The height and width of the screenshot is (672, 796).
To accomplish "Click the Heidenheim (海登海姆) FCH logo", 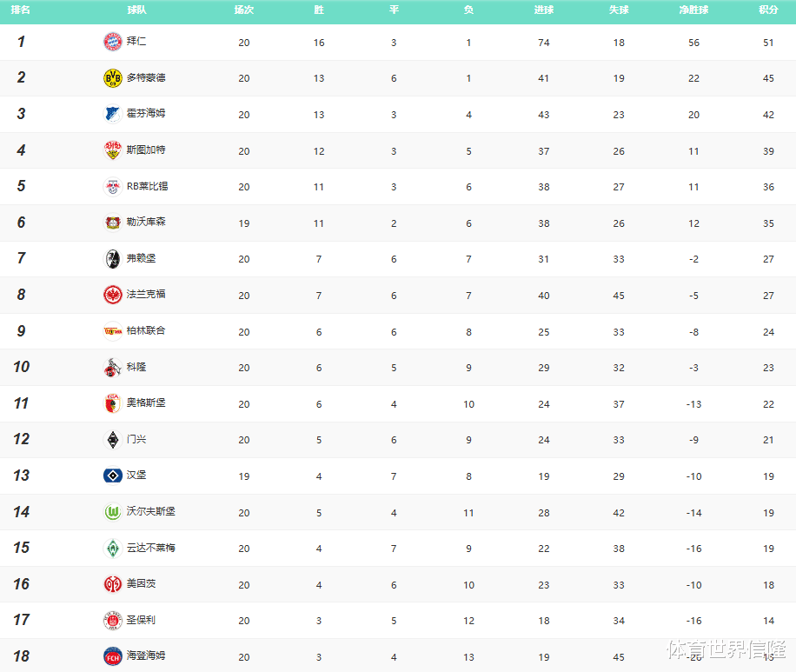I will tap(112, 656).
